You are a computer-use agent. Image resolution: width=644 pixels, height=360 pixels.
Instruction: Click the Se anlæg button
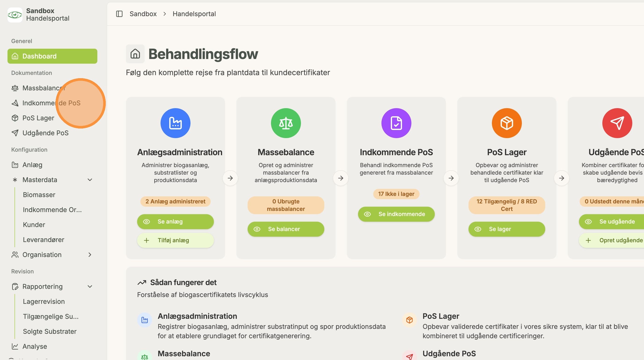[x=175, y=221]
